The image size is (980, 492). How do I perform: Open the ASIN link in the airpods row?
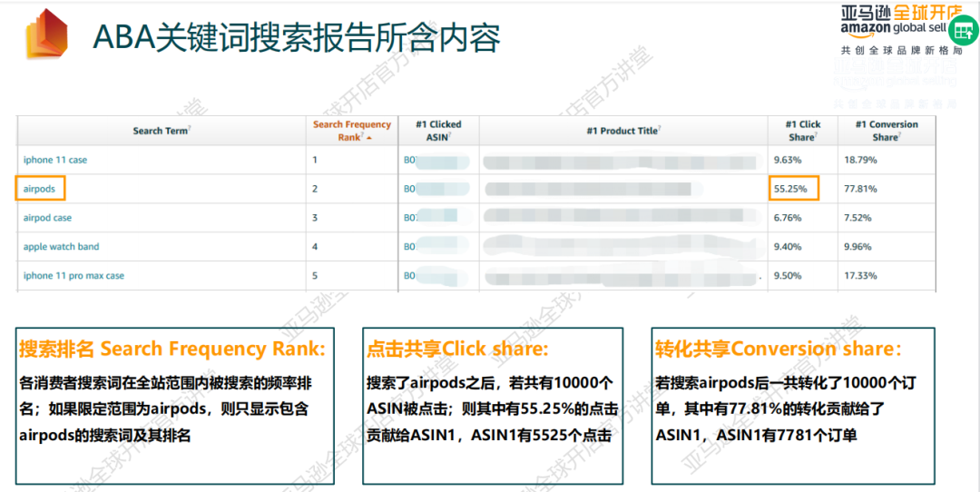pos(436,189)
